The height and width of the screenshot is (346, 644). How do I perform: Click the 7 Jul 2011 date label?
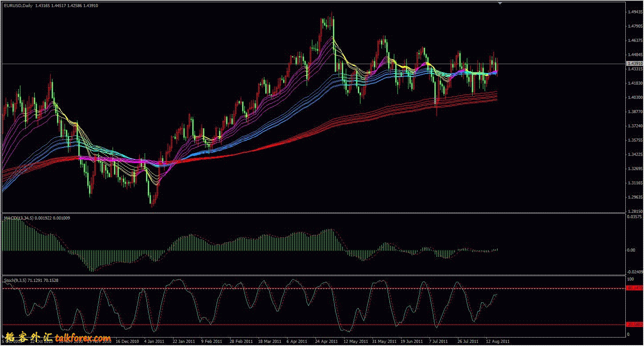click(x=439, y=342)
